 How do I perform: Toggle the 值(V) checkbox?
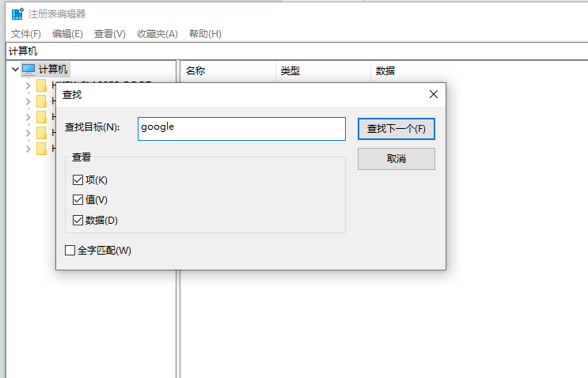pos(78,200)
